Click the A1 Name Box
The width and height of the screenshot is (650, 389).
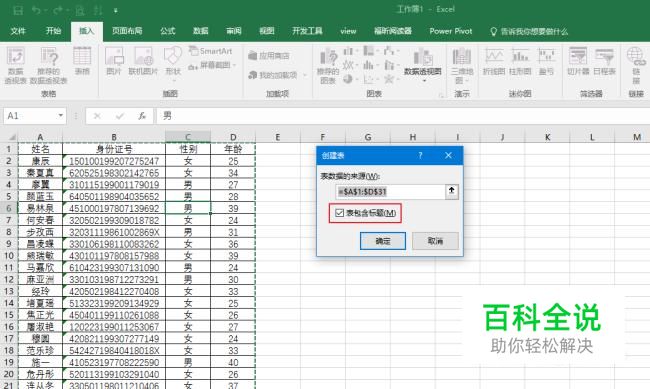coord(30,116)
